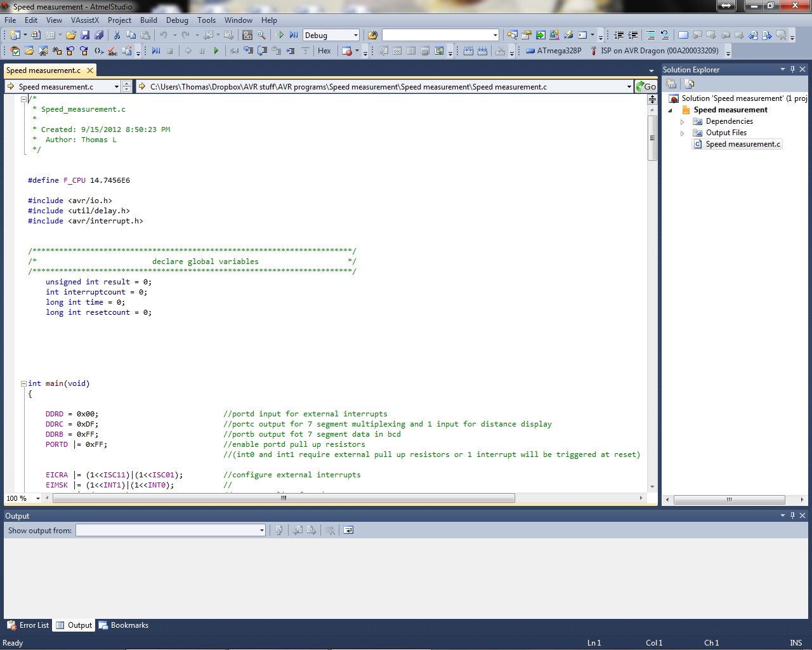Decrease line indent icon in toolbar
Viewport: 812px width, 650px height.
tap(619, 35)
